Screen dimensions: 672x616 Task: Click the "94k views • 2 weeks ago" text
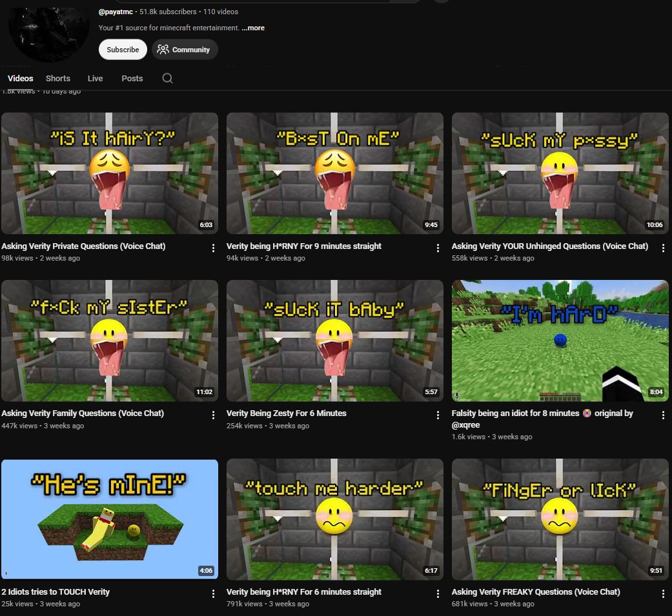coord(266,258)
